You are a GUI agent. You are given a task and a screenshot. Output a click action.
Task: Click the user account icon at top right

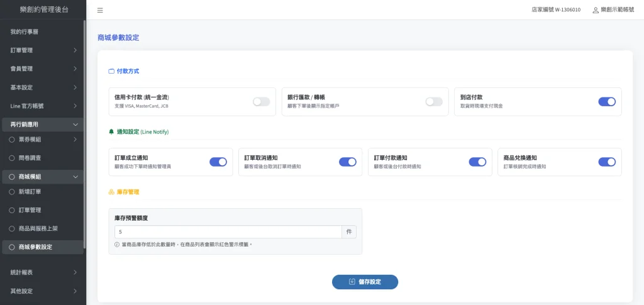tap(596, 10)
